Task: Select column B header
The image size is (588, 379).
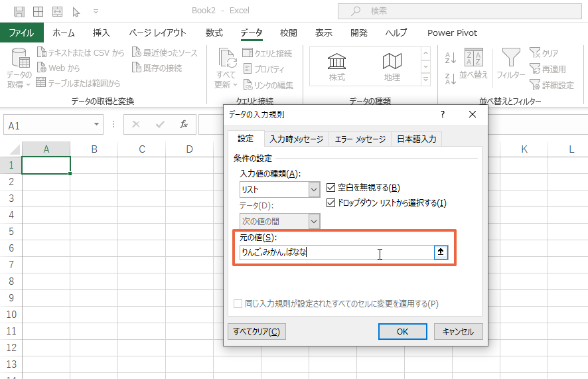Action: 94,149
